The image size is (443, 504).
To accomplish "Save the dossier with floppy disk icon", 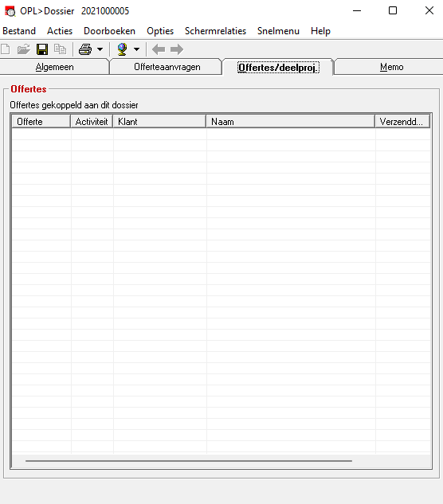I will coord(42,49).
